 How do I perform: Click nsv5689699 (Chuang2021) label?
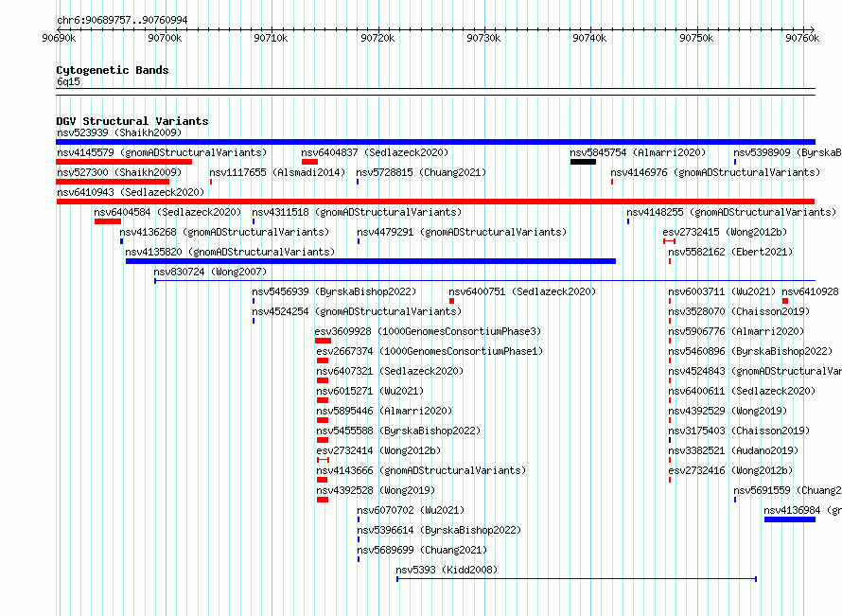click(422, 550)
